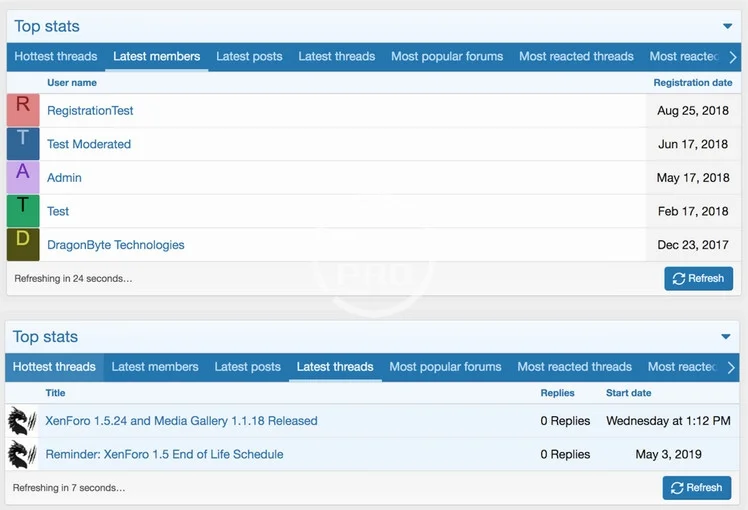Select Hottest threads tab in upper widget
This screenshot has width=748, height=510.
tap(56, 57)
